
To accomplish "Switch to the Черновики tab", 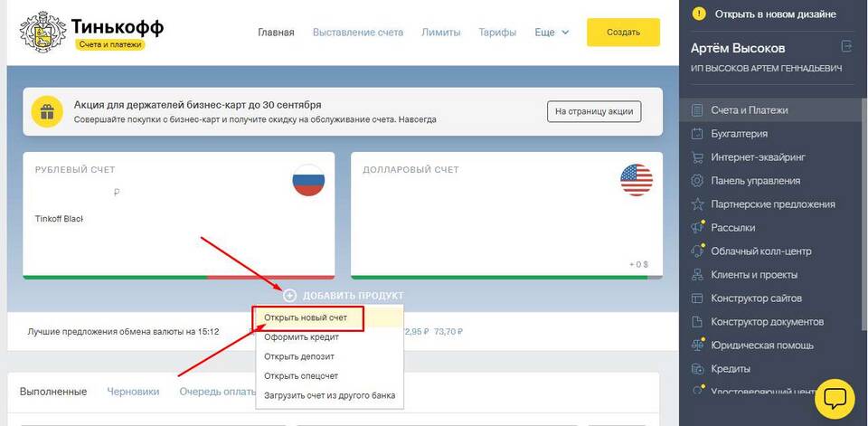I will coord(133,392).
